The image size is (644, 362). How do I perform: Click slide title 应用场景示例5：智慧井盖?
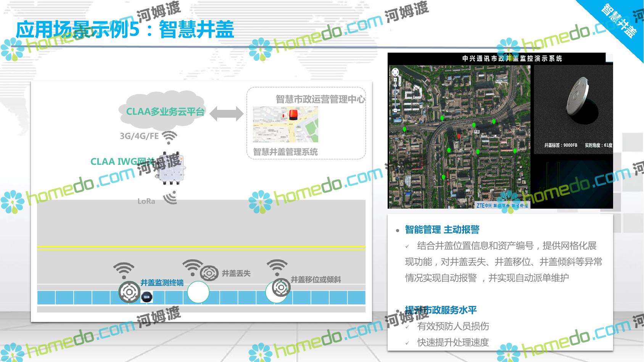(x=124, y=29)
